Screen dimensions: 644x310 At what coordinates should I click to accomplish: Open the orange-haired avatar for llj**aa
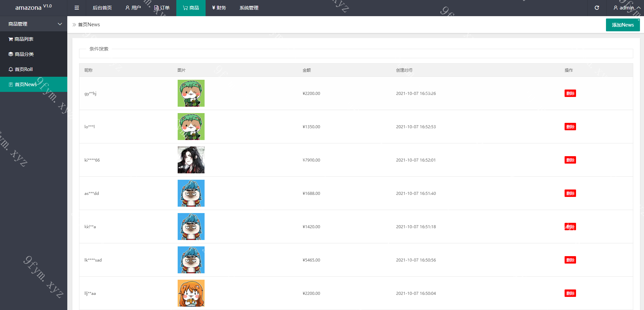point(191,293)
